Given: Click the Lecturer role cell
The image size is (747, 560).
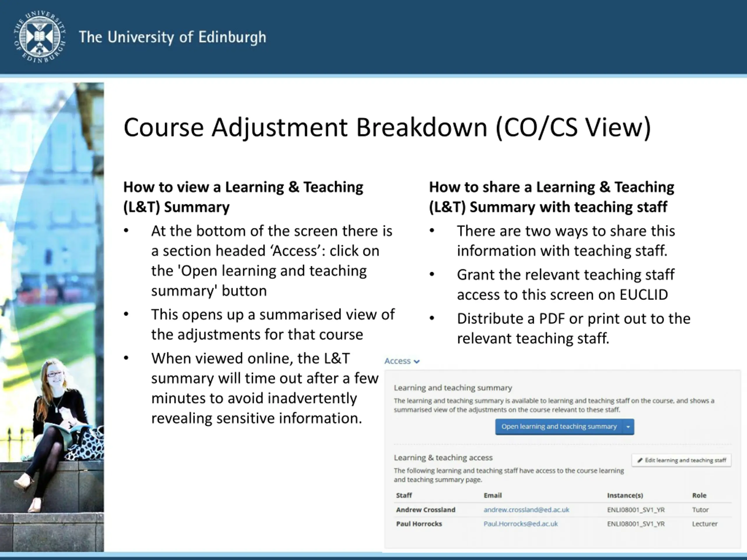Looking at the screenshot, I should pos(704,524).
